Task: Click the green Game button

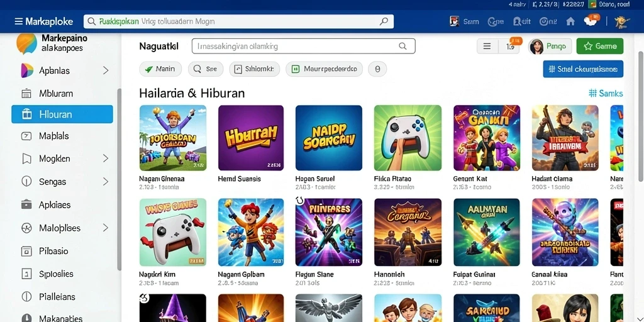Action: (x=599, y=47)
